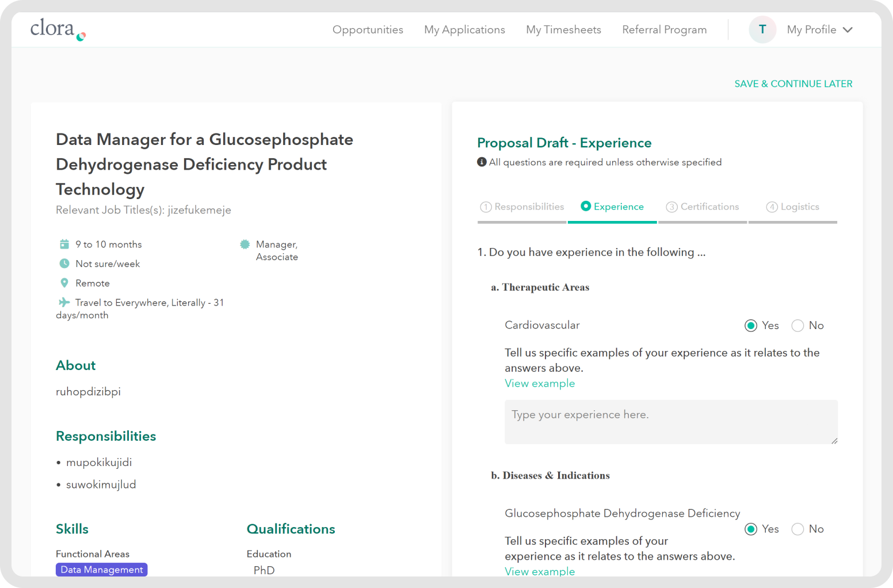Image resolution: width=893 pixels, height=588 pixels.
Task: Click the Data Management skill tag
Action: [x=101, y=570]
